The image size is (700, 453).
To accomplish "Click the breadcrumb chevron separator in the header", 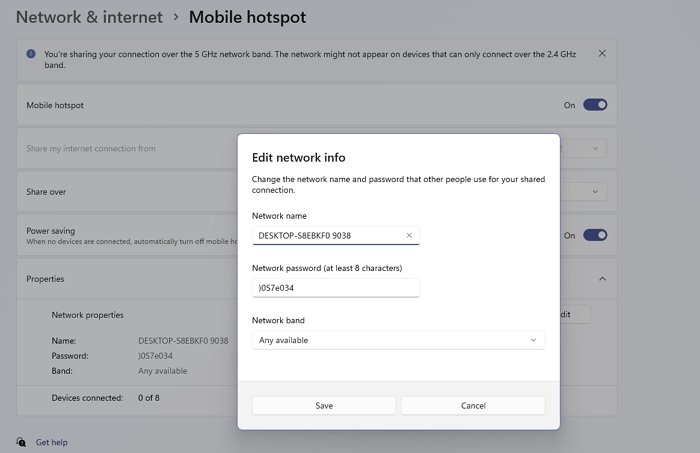I will (174, 17).
